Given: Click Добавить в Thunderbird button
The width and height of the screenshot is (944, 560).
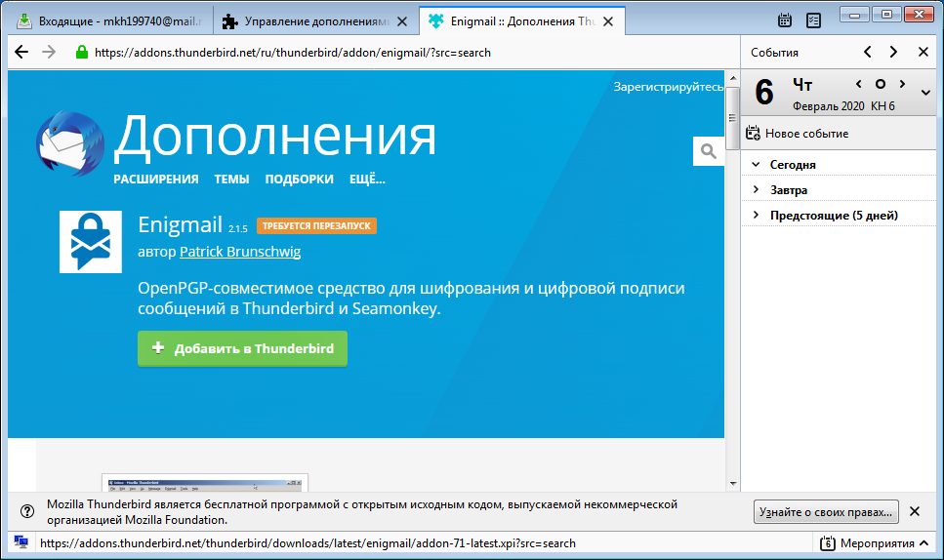Looking at the screenshot, I should [x=243, y=348].
